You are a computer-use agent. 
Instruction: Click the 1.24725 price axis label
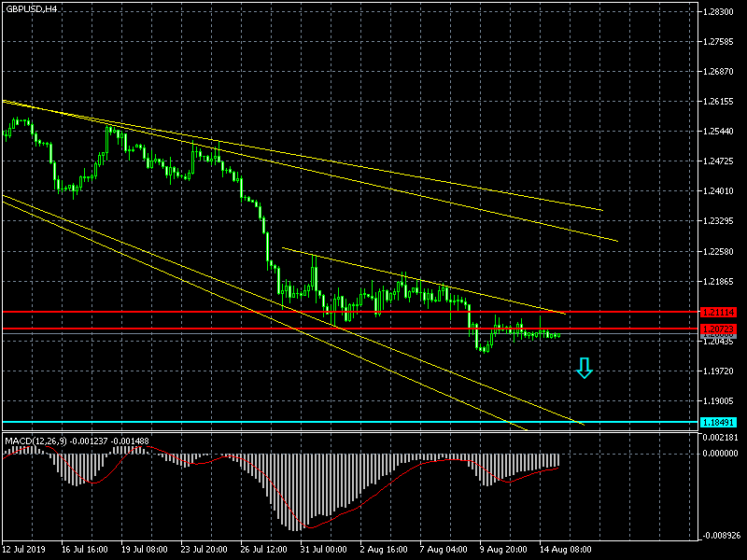(x=718, y=161)
